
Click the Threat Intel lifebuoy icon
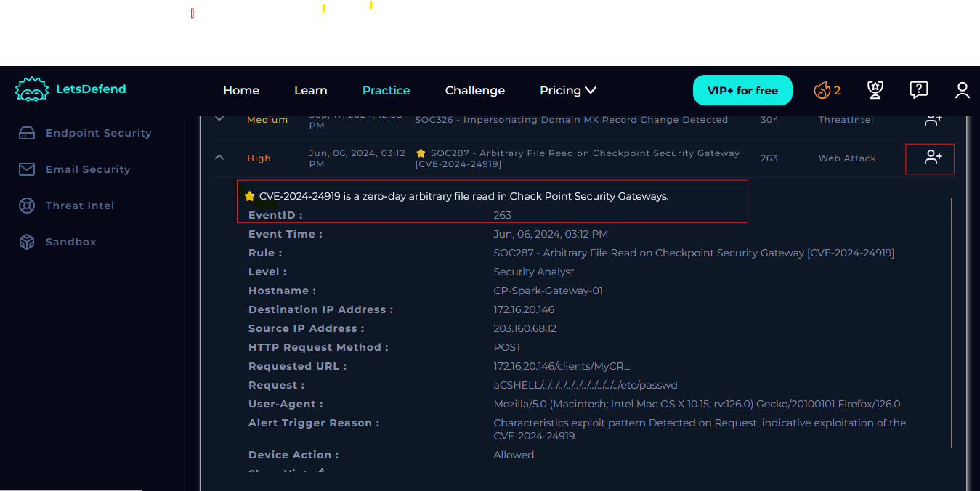(x=27, y=206)
